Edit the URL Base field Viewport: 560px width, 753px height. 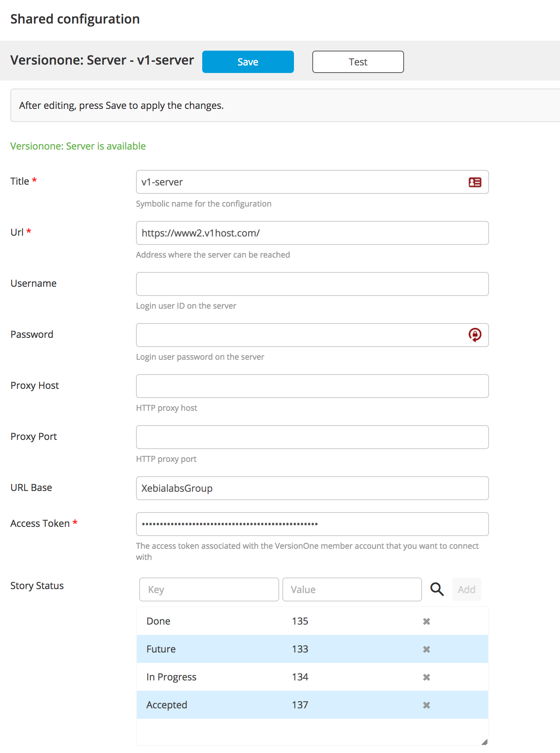tap(312, 488)
